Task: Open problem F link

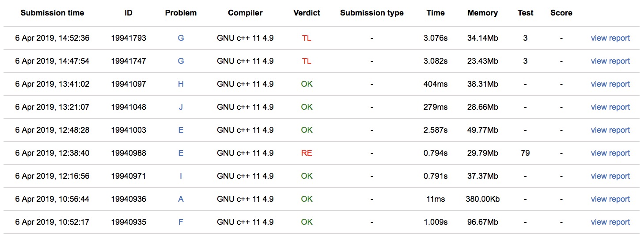Action: [x=181, y=222]
